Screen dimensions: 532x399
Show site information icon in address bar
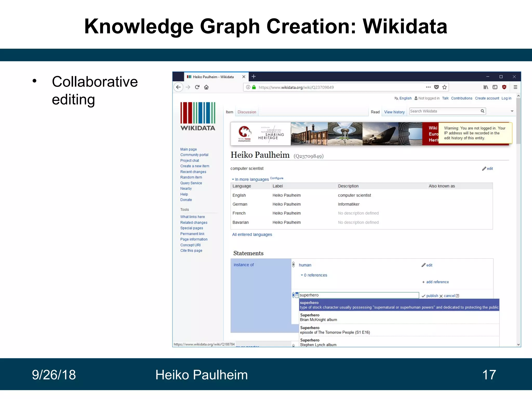248,87
